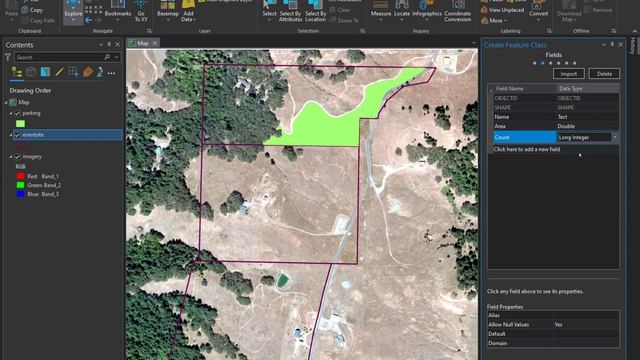Collapse the ribbon chevron
640x360 pixels.
pos(634,31)
